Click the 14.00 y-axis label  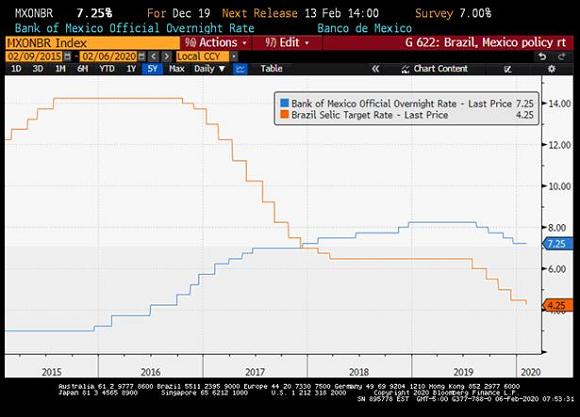click(x=559, y=104)
